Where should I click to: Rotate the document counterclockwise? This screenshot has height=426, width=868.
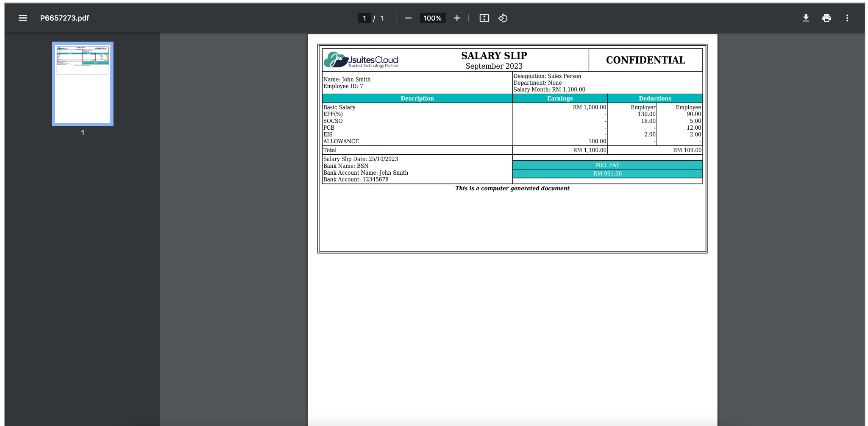coord(503,18)
